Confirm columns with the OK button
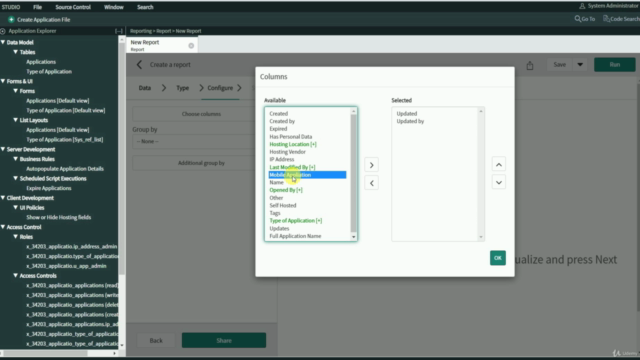This screenshot has height=360, width=640. click(x=498, y=258)
